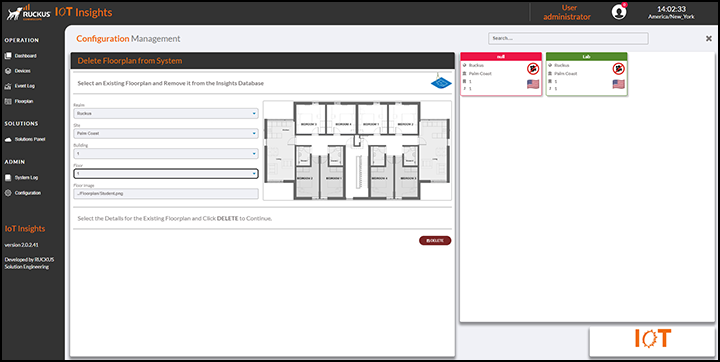Click the Floorplan sidebar icon
Viewport: 720px width, 362px height.
[8, 101]
